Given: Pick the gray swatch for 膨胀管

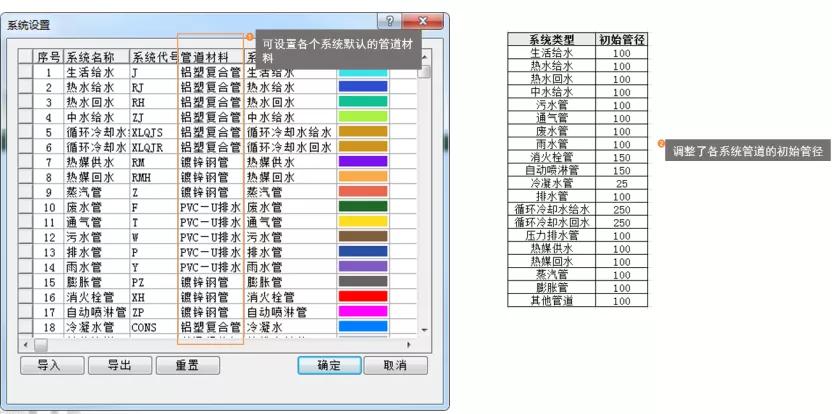Looking at the screenshot, I should [x=363, y=281].
